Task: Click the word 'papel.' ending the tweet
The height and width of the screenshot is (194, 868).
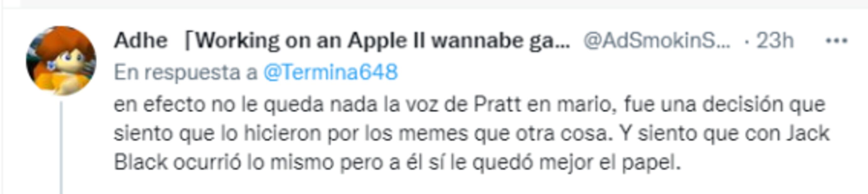Action: [x=651, y=163]
